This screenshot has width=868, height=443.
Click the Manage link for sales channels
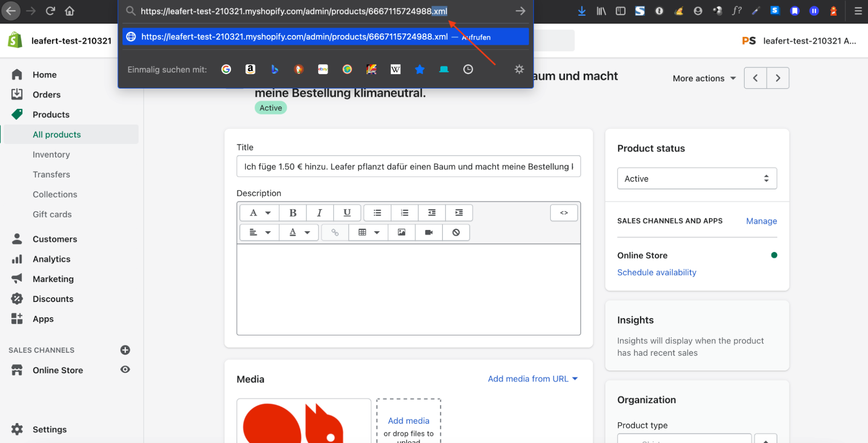tap(761, 221)
